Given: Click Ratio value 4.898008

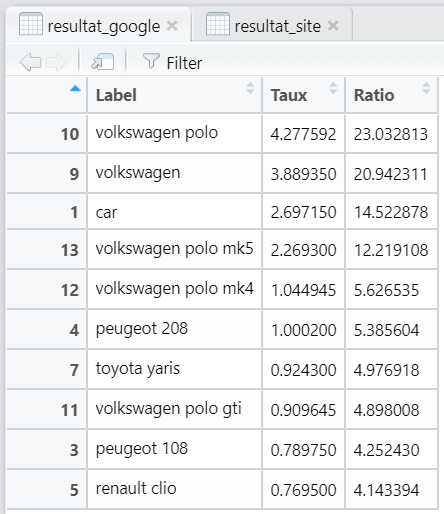Looking at the screenshot, I should pos(386,410).
